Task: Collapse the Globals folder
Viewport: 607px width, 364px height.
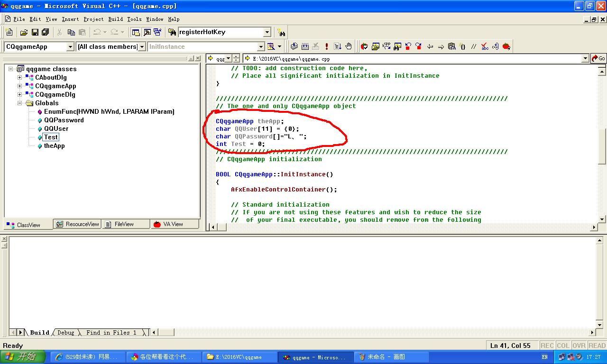Action: tap(20, 103)
